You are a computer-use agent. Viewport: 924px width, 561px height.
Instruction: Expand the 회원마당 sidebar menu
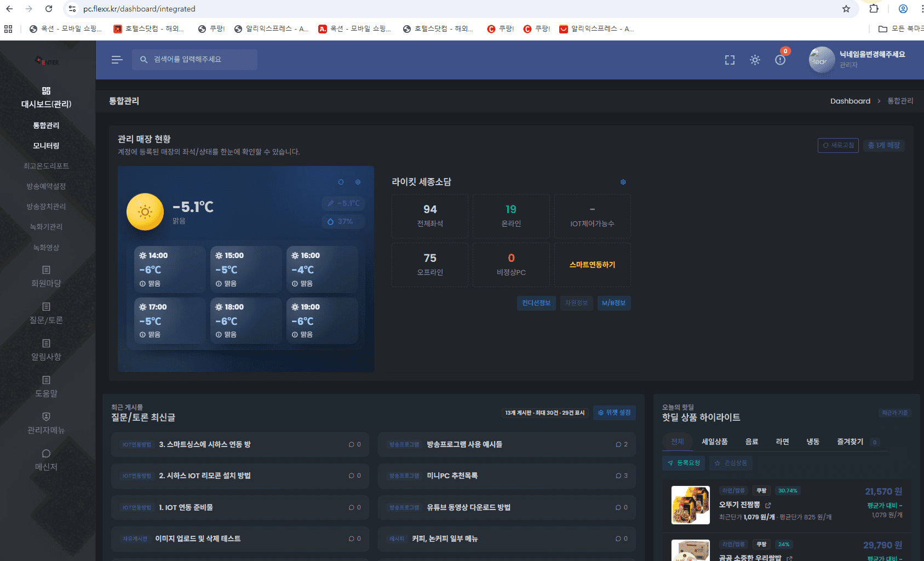pyautogui.click(x=46, y=277)
